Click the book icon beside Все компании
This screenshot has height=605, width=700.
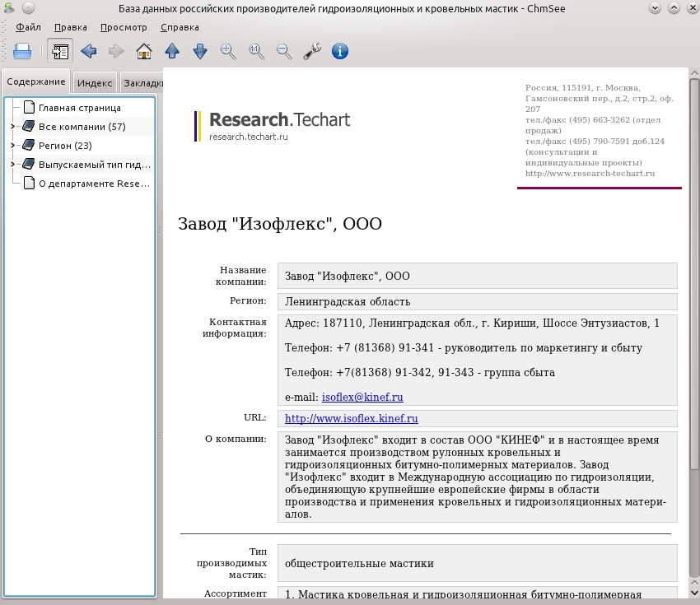[x=29, y=126]
